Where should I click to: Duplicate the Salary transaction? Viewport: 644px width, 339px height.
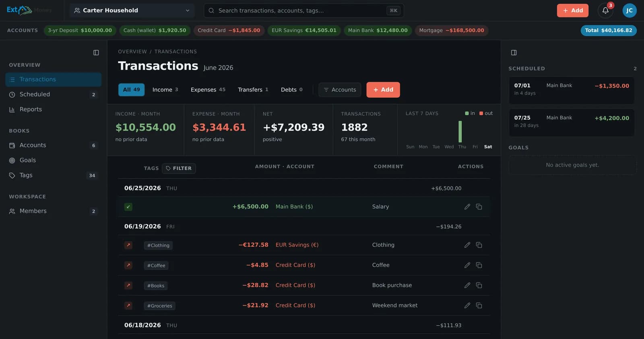coord(479,207)
